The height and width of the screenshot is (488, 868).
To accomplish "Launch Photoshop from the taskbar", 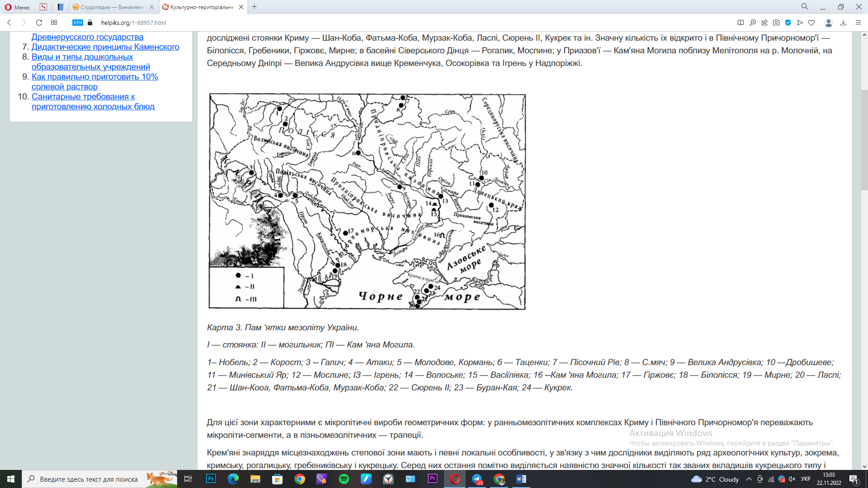I will pyautogui.click(x=211, y=479).
